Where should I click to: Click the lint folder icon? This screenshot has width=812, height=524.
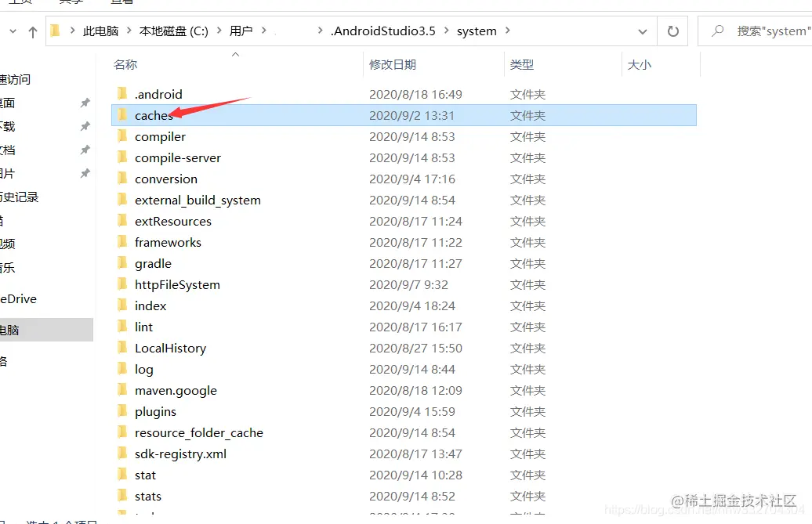(x=122, y=327)
